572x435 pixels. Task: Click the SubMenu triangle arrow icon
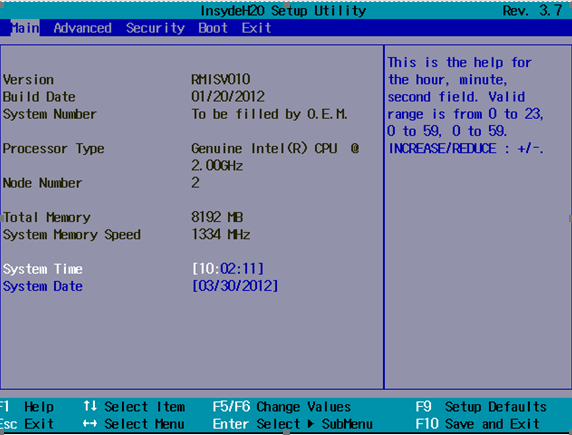(310, 424)
